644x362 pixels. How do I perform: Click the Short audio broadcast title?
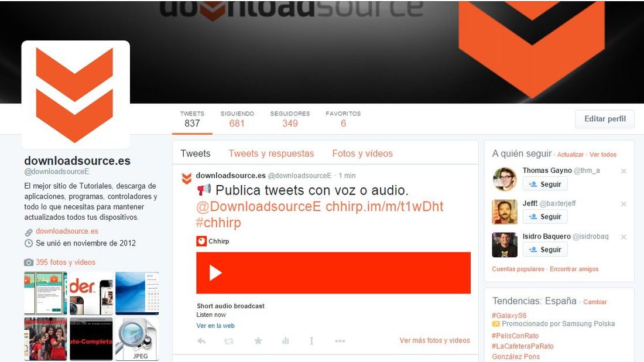[231, 306]
